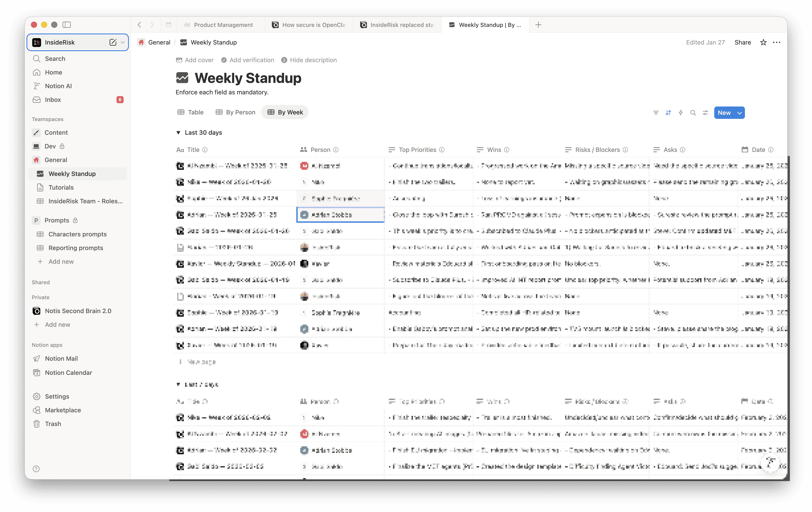Viewport: 812px width, 512px height.
Task: Open the New button dropdown arrow
Action: 739,113
